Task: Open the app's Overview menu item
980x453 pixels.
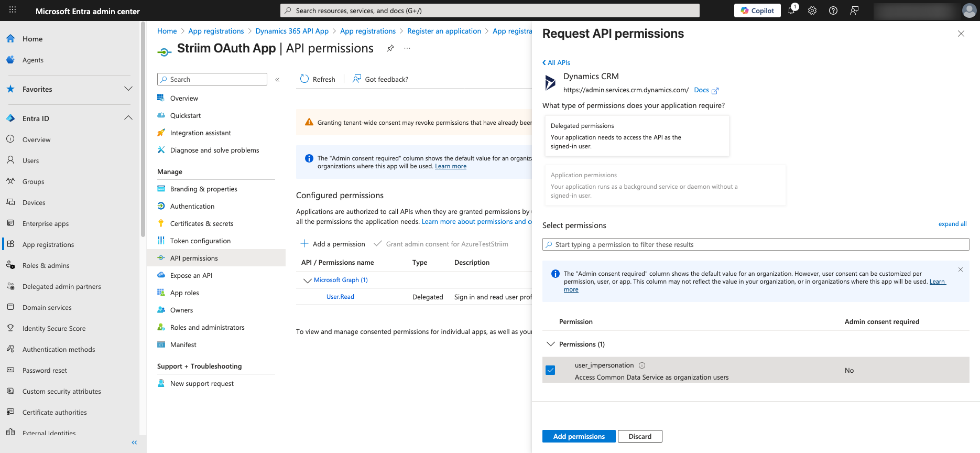Action: [x=184, y=99]
